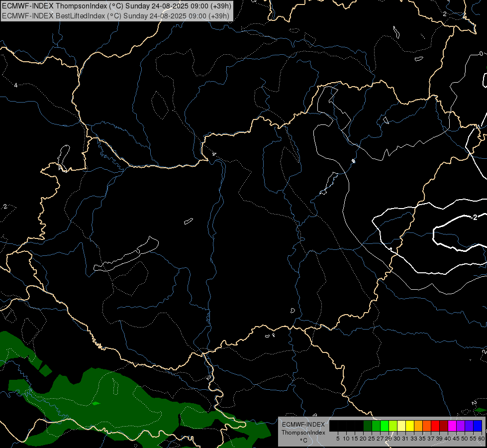Select the indigo 50–55 legend swatch
This screenshot has width=487, height=448.
point(469,426)
